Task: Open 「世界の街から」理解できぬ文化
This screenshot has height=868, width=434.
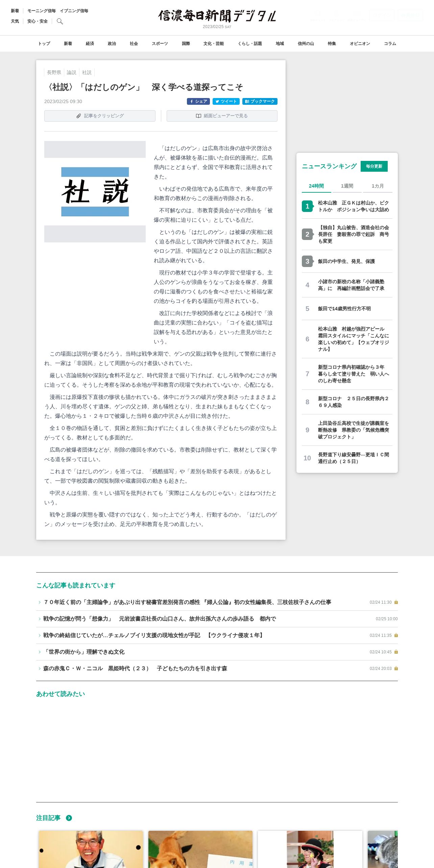Action: [x=84, y=652]
